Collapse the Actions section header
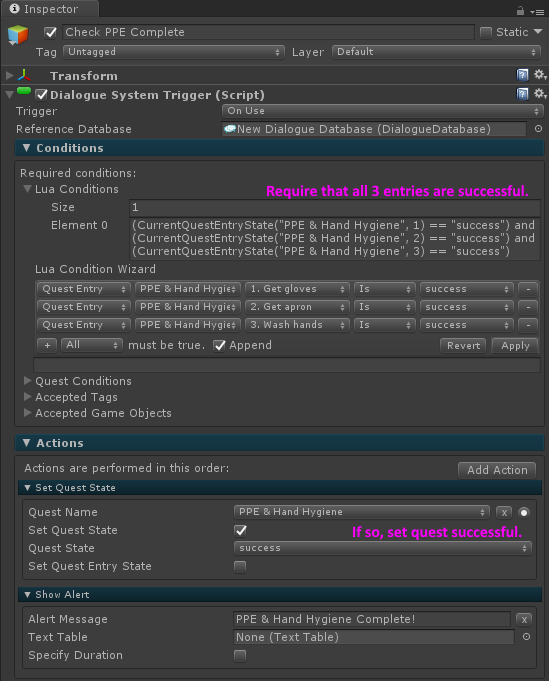549x681 pixels. tap(279, 443)
